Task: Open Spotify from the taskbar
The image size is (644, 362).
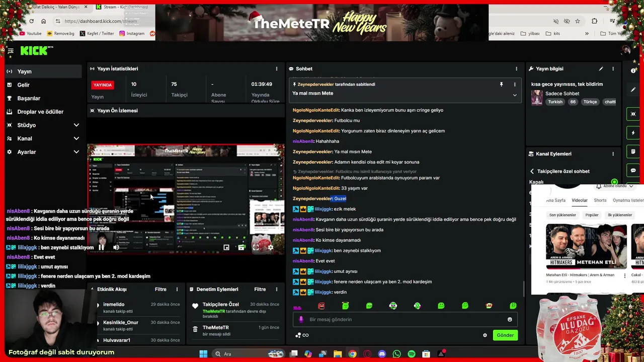Action: click(412, 354)
